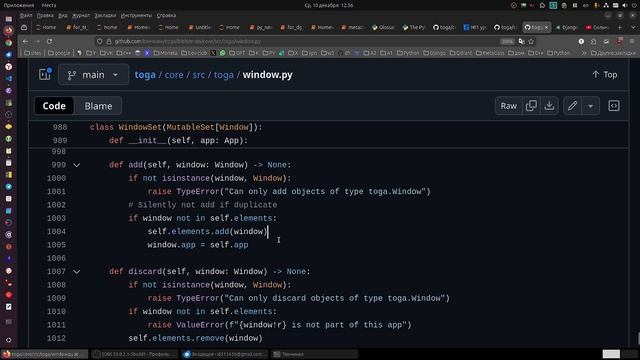This screenshot has width=640, height=360.
Task: Show more bookmarks chevron
Action: (x=584, y=53)
